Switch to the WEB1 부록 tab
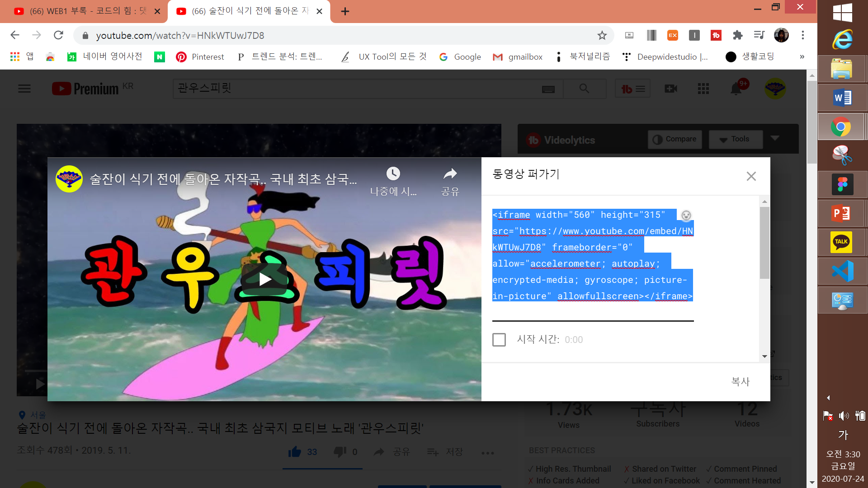 tap(84, 11)
